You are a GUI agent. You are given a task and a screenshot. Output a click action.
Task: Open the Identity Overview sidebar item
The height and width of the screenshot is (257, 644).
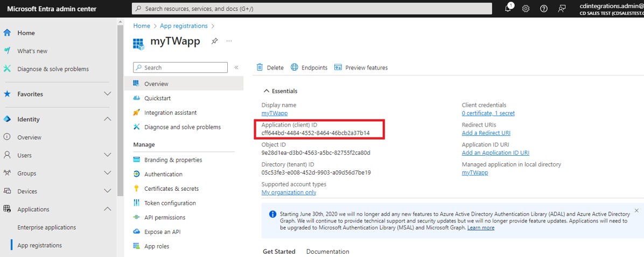(x=29, y=137)
